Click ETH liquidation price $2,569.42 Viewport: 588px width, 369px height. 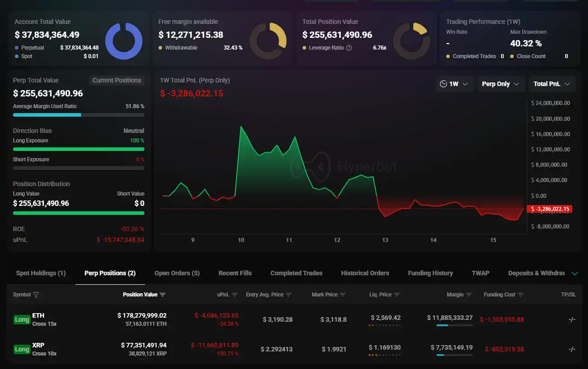[x=386, y=318]
